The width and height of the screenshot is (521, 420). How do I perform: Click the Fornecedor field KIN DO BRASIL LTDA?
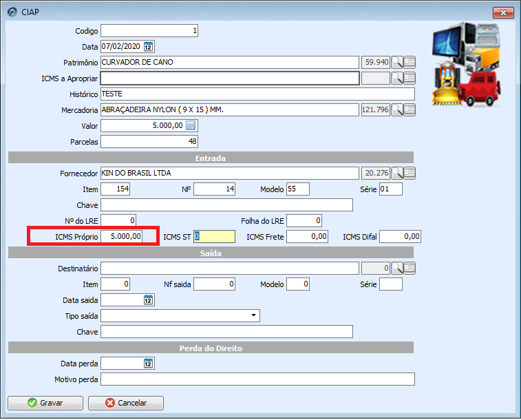pos(230,173)
